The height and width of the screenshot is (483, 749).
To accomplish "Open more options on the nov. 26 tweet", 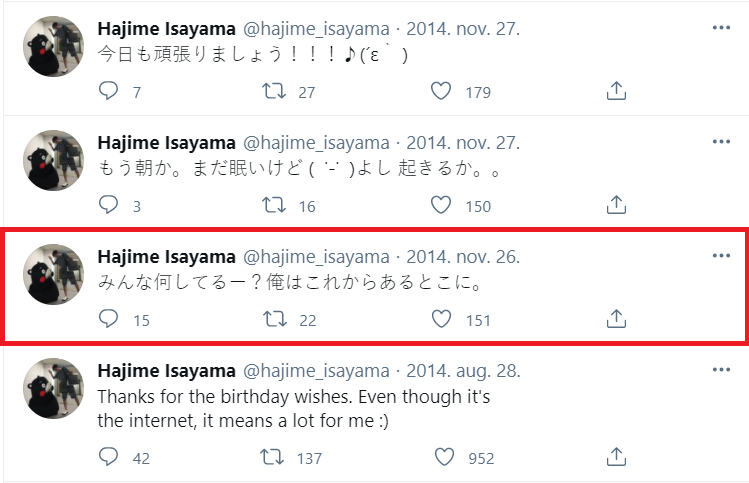I will [x=721, y=256].
